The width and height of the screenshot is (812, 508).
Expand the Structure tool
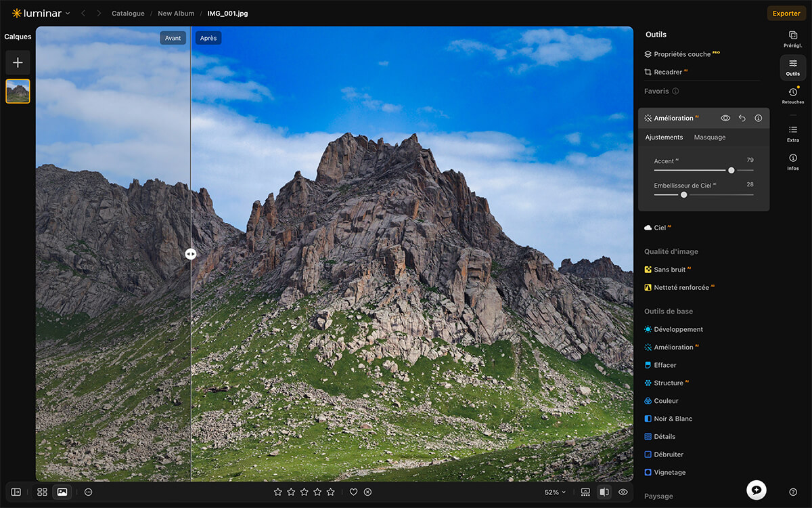click(x=667, y=383)
